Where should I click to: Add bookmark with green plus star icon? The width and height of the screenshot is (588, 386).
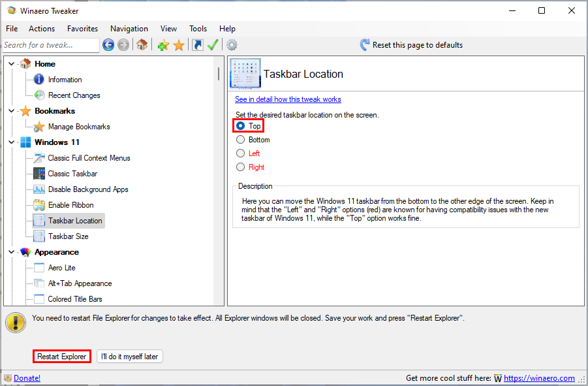pyautogui.click(x=163, y=45)
